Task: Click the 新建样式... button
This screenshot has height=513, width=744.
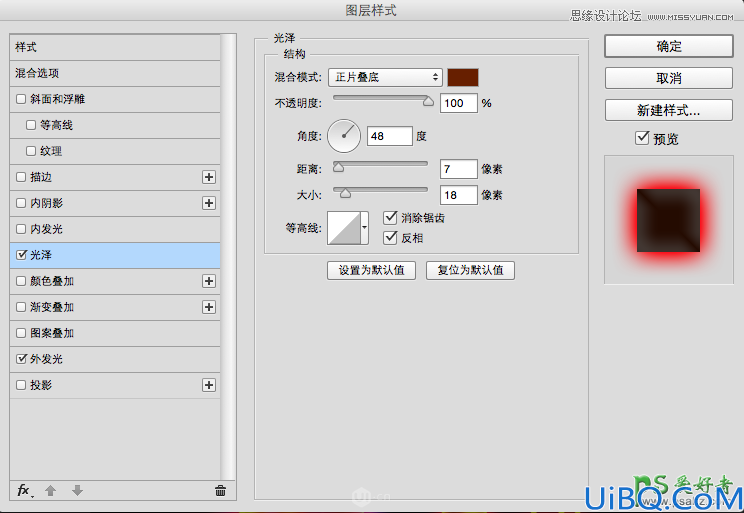Action: pos(669,110)
